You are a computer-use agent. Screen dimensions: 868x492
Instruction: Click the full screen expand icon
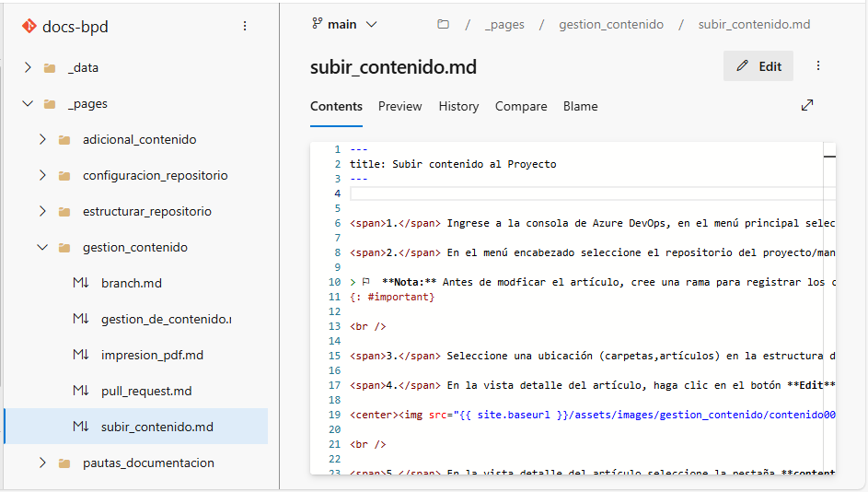click(807, 106)
